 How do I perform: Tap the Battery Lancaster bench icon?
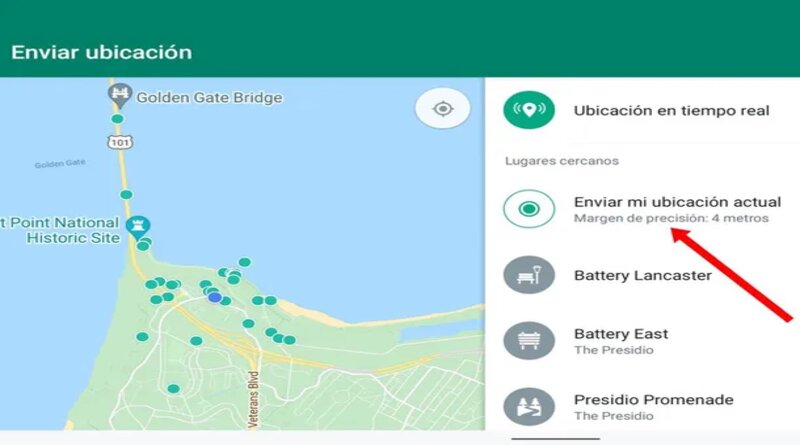point(529,275)
